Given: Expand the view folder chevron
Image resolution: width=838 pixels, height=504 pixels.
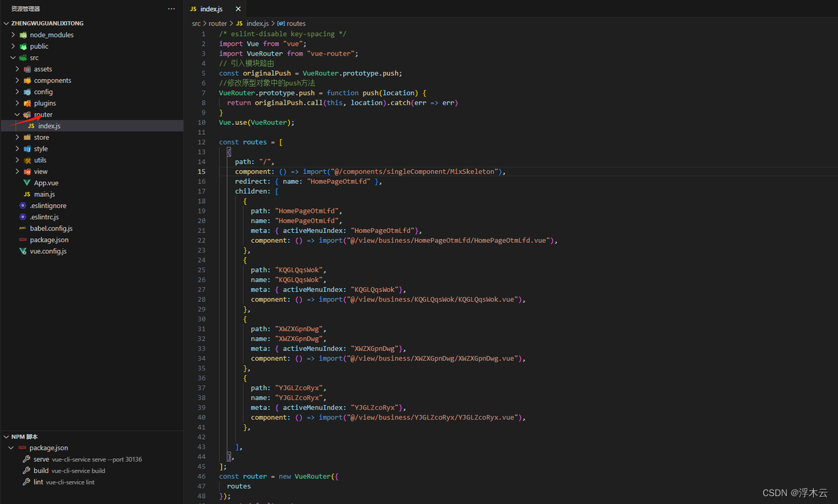Looking at the screenshot, I should tap(18, 171).
